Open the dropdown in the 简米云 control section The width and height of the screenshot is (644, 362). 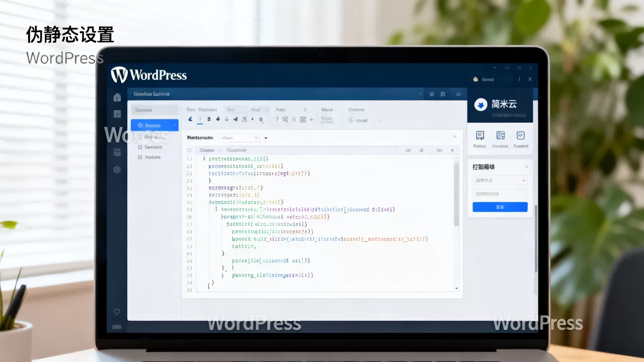pyautogui.click(x=500, y=180)
